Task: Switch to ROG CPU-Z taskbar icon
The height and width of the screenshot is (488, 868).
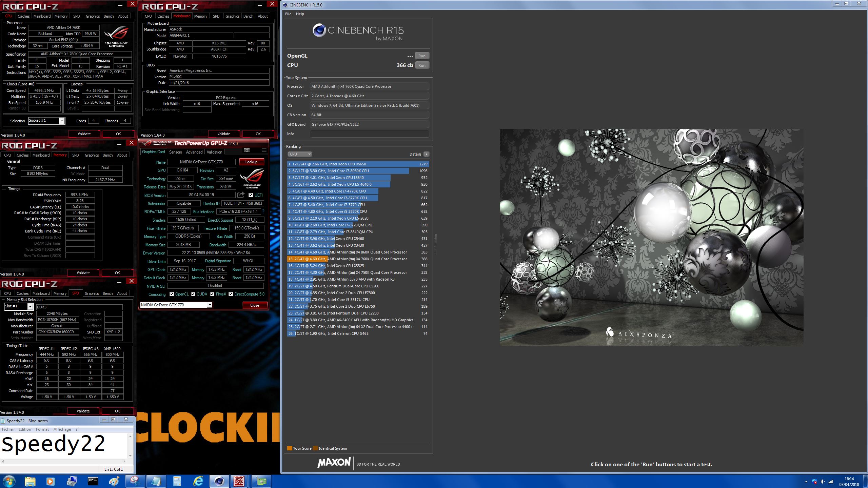Action: [x=239, y=481]
